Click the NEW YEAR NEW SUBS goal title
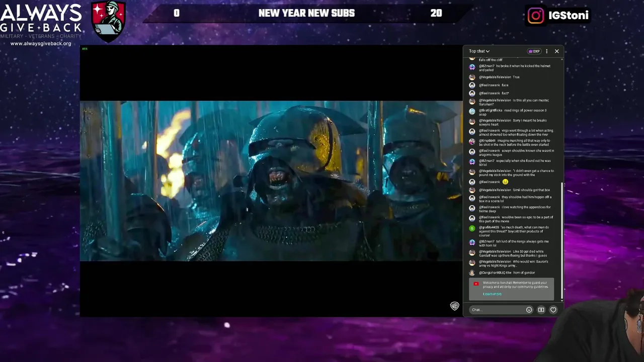Viewport: 644px width, 362px height. click(306, 13)
